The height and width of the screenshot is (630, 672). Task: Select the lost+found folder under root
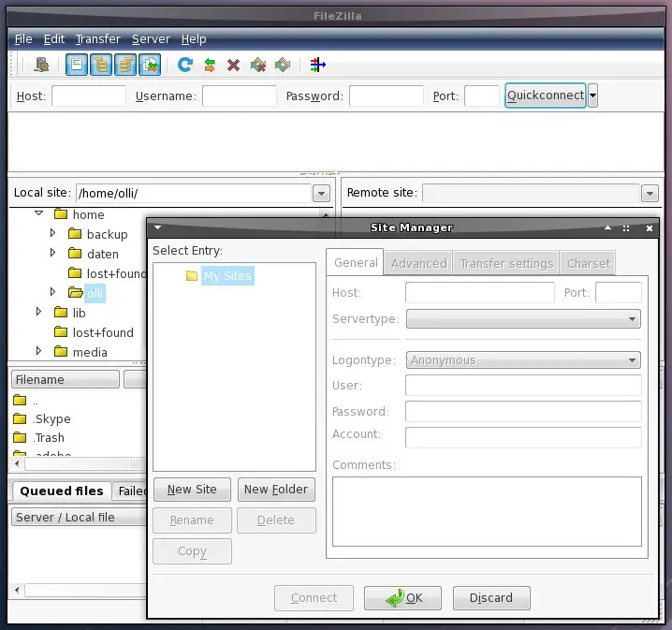(x=103, y=332)
